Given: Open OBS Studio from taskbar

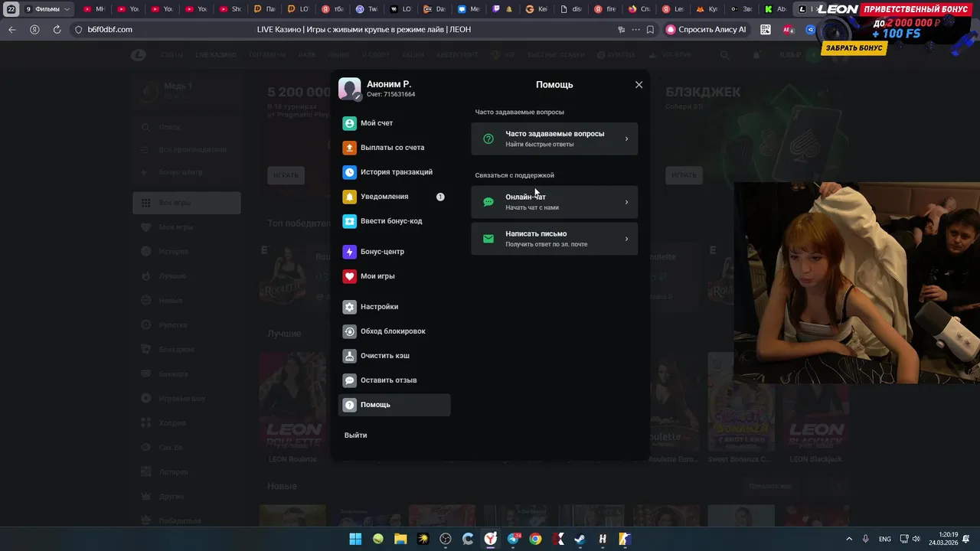Looking at the screenshot, I should point(446,539).
